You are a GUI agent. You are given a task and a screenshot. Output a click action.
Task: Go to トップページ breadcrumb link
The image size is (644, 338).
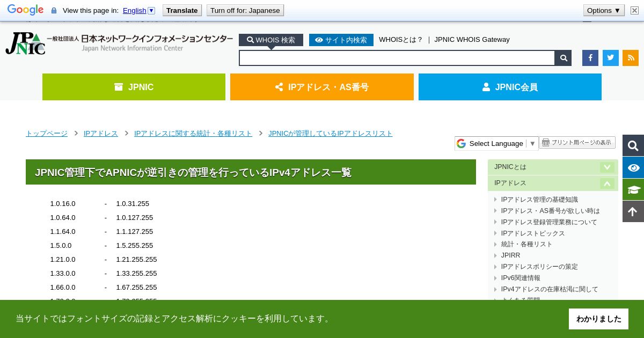(x=47, y=134)
